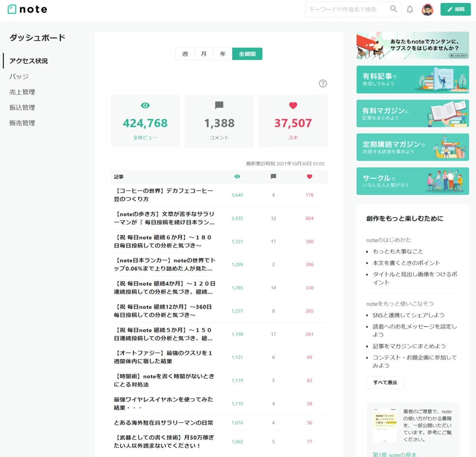The height and width of the screenshot is (457, 476).
Task: Open the 【オートファジー】 article row
Action: click(x=219, y=357)
